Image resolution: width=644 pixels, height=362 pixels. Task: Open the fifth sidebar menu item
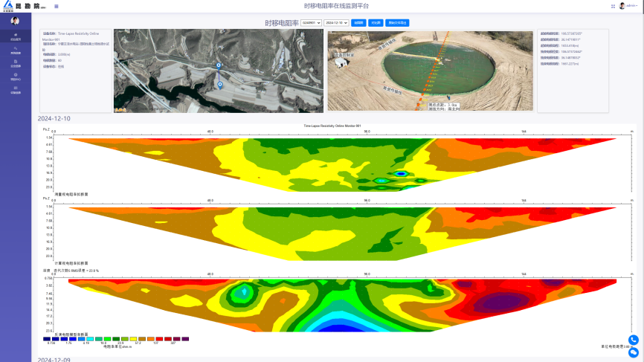click(x=16, y=91)
